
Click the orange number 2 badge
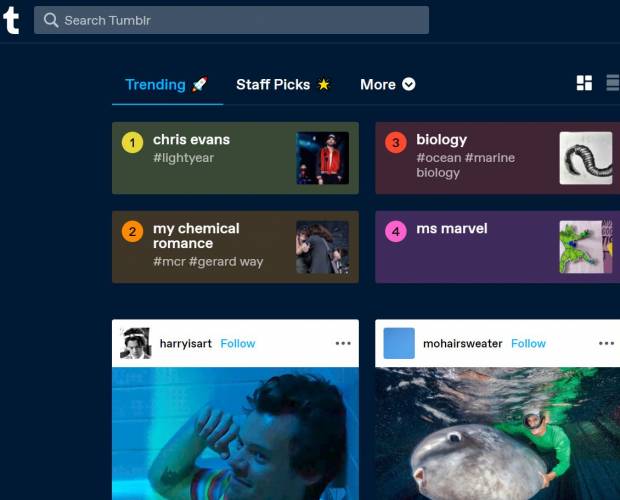point(132,231)
